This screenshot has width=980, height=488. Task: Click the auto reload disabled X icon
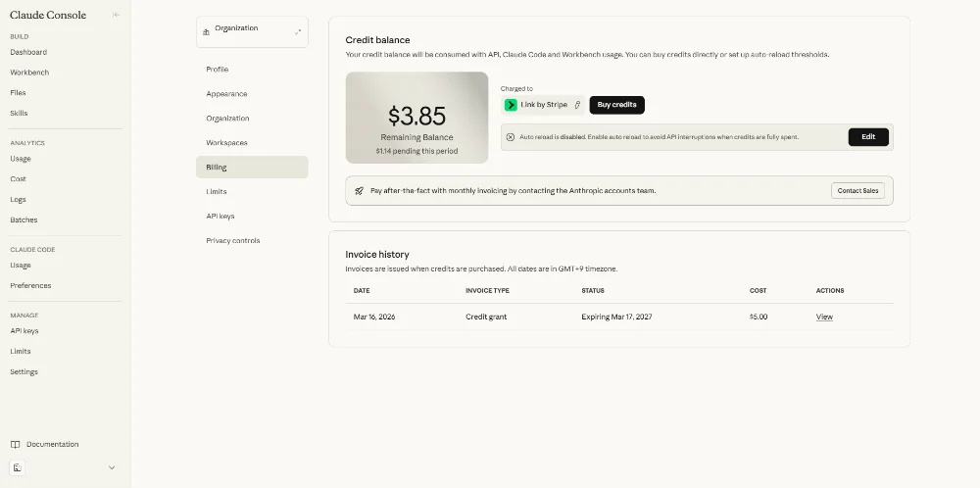pos(511,137)
